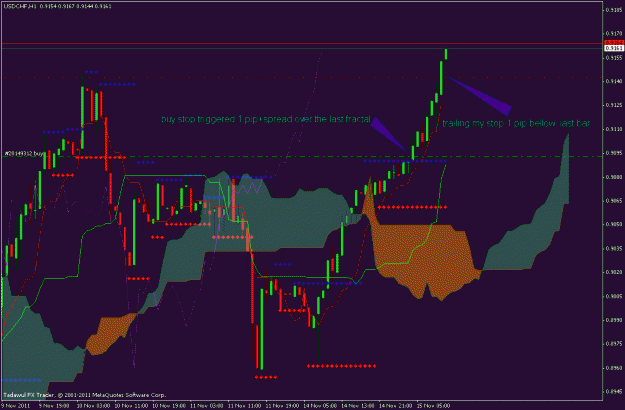Click the 0.9095 price scale label
This screenshot has height=410, width=625.
614,153
